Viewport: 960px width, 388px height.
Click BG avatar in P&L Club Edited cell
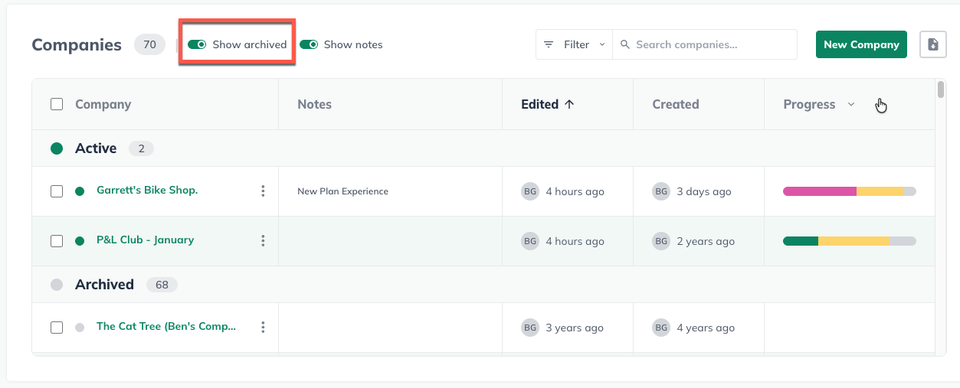[530, 241]
